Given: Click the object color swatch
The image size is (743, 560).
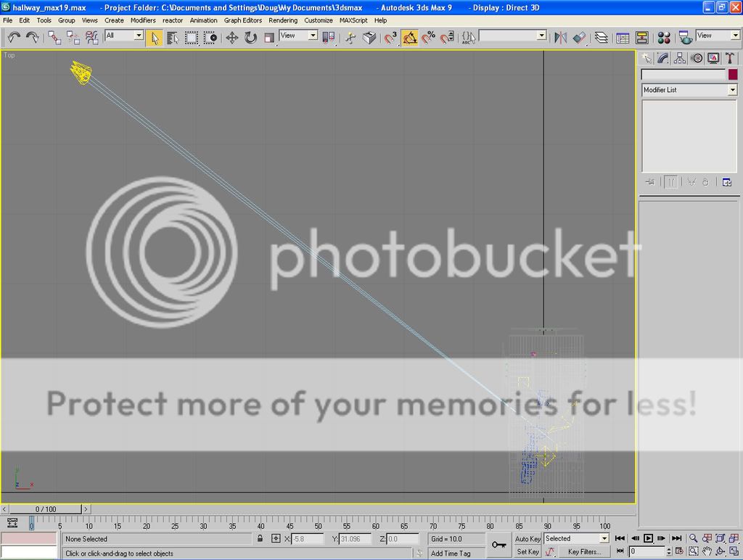Looking at the screenshot, I should click(733, 75).
